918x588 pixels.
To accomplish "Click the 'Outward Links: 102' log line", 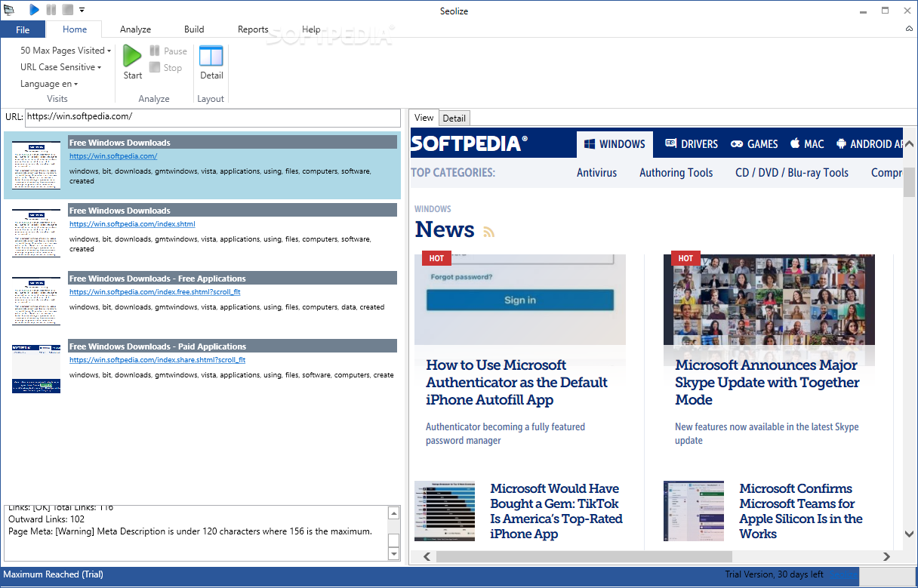I will click(46, 519).
